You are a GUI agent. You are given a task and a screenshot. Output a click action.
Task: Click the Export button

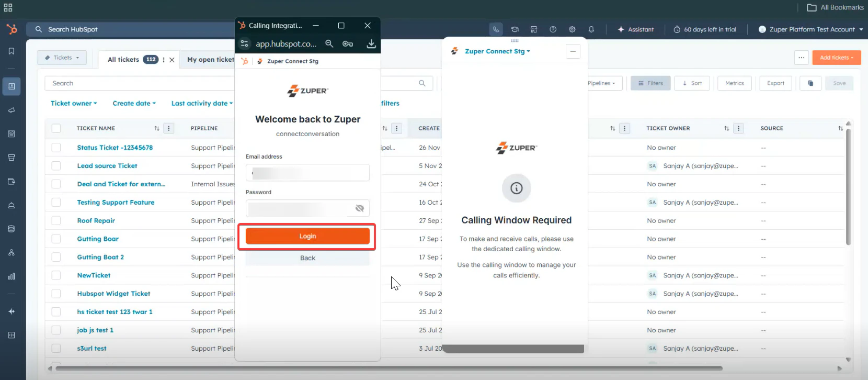point(775,83)
